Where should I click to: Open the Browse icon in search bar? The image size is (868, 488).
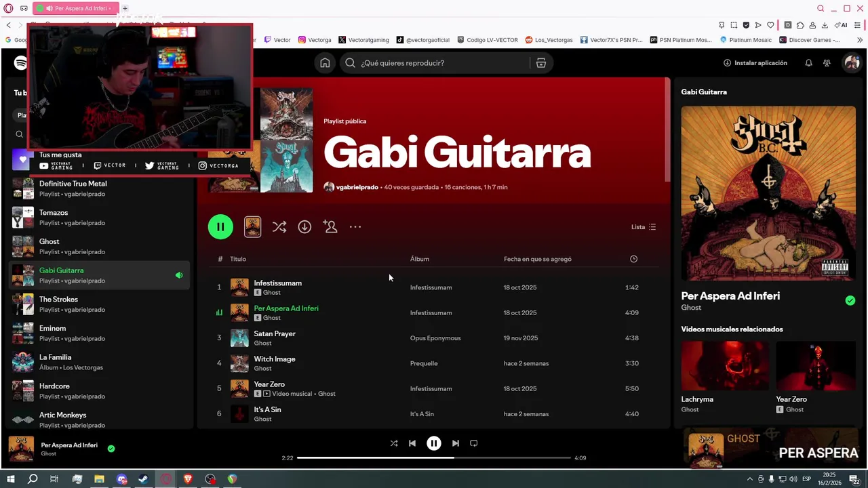coord(541,63)
